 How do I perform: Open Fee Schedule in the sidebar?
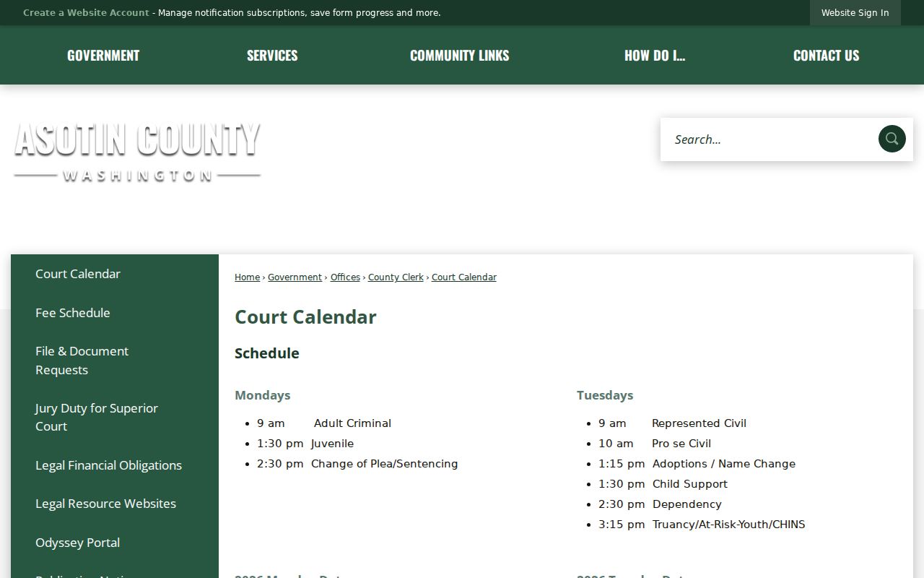pos(73,313)
